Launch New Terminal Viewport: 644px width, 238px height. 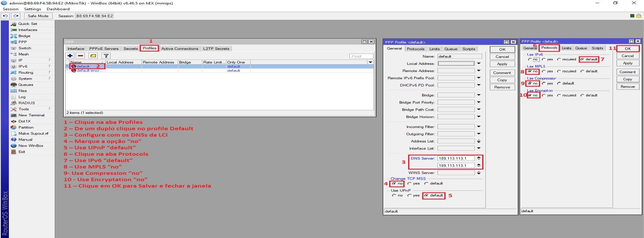tap(31, 115)
